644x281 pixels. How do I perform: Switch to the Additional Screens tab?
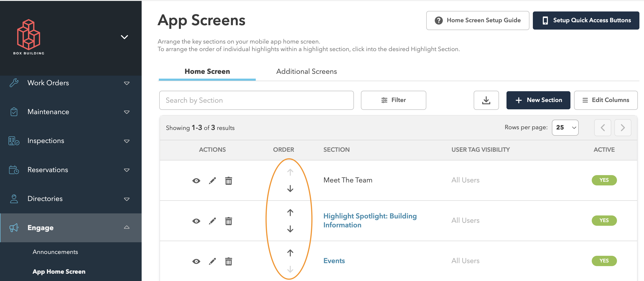(x=306, y=72)
